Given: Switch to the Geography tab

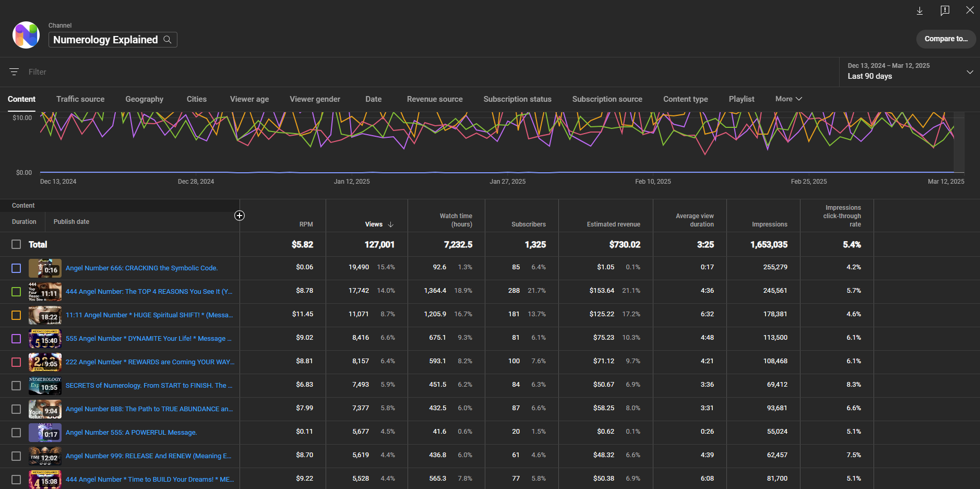Looking at the screenshot, I should point(145,99).
